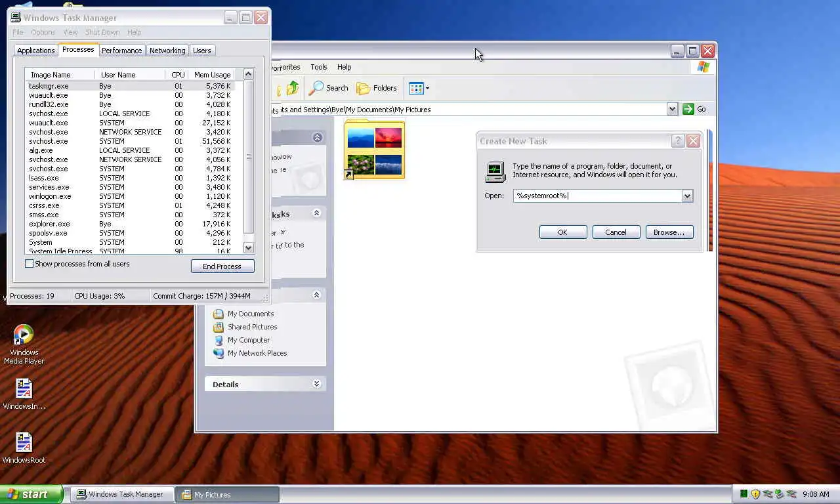Sort by the Image Name column header
This screenshot has height=504, width=840.
click(60, 75)
